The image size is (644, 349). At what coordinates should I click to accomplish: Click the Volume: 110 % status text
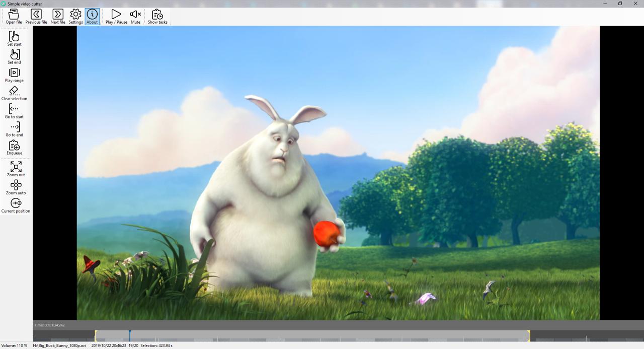[14, 345]
